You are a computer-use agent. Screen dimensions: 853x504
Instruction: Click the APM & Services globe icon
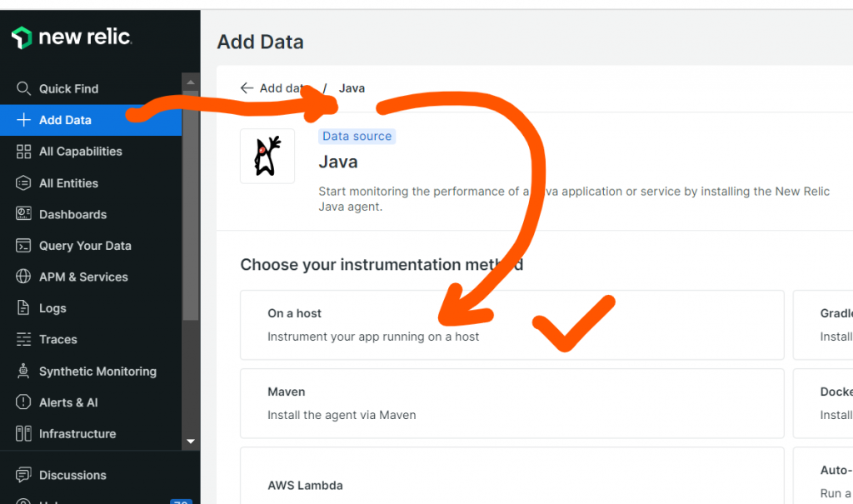coord(23,277)
